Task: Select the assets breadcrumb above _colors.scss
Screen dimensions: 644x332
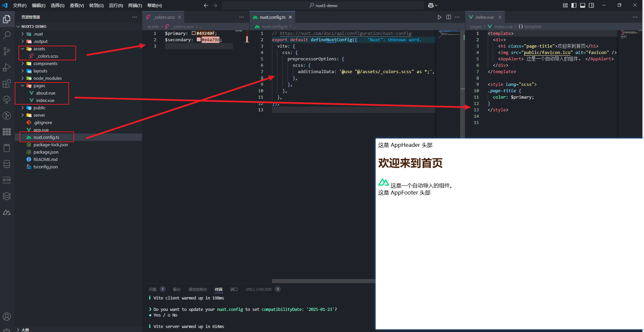Action: tap(153, 26)
